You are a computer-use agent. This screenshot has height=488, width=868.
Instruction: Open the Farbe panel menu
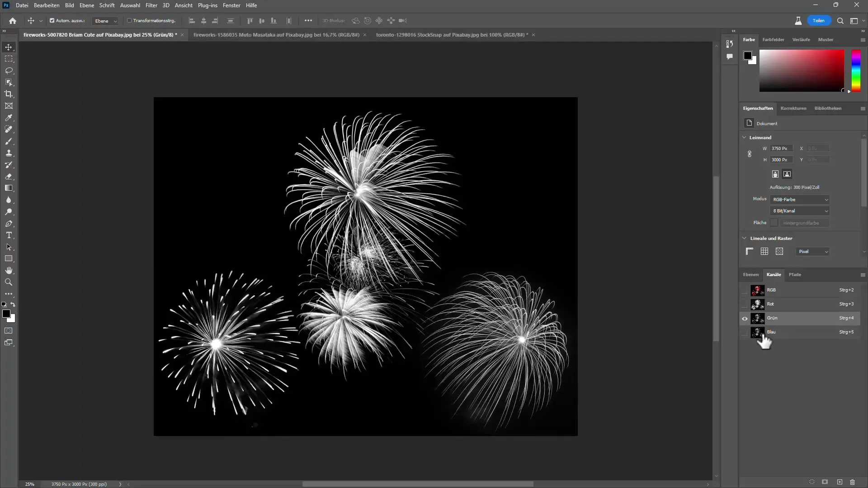click(863, 40)
